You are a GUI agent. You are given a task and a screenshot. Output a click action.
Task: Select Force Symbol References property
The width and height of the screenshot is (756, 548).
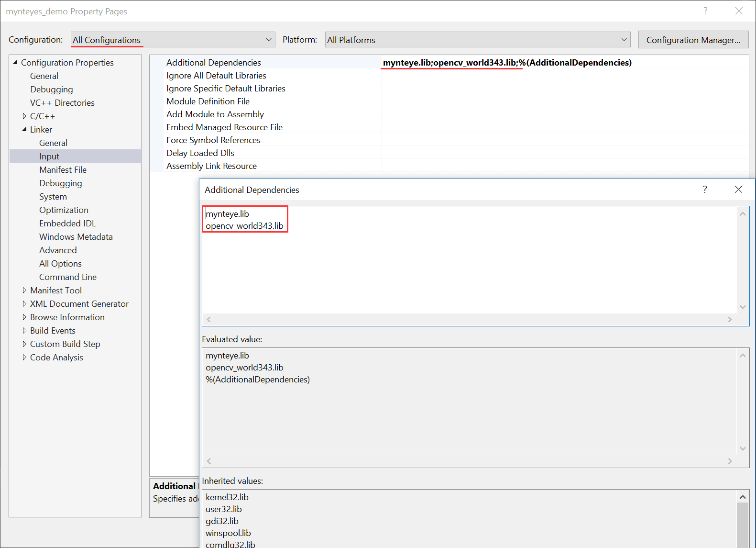[213, 140]
